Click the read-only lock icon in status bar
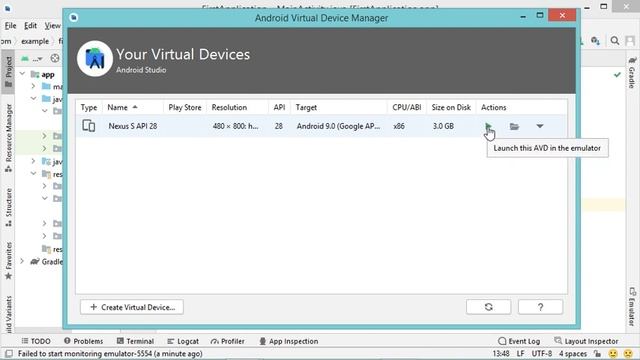Screen dimensions: 640x360 tap(598, 353)
